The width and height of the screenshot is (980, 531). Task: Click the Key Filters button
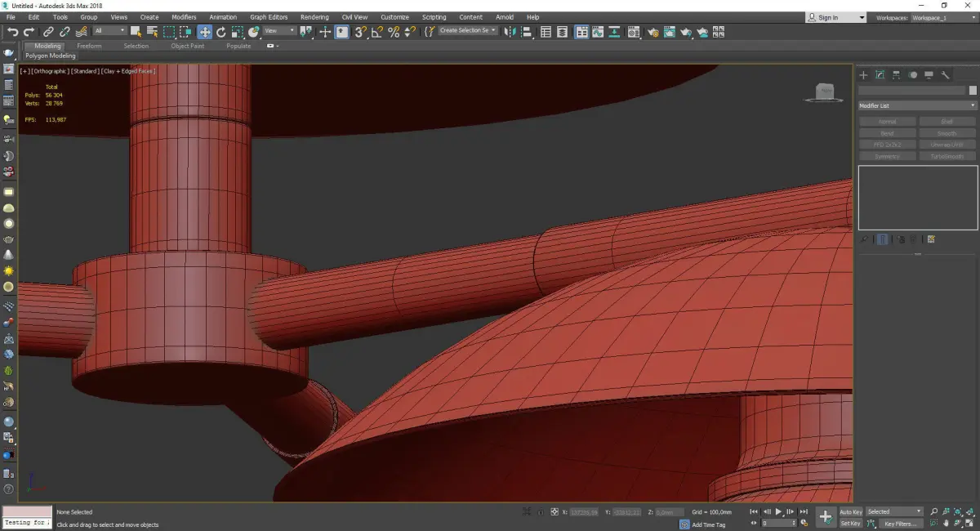[899, 524]
